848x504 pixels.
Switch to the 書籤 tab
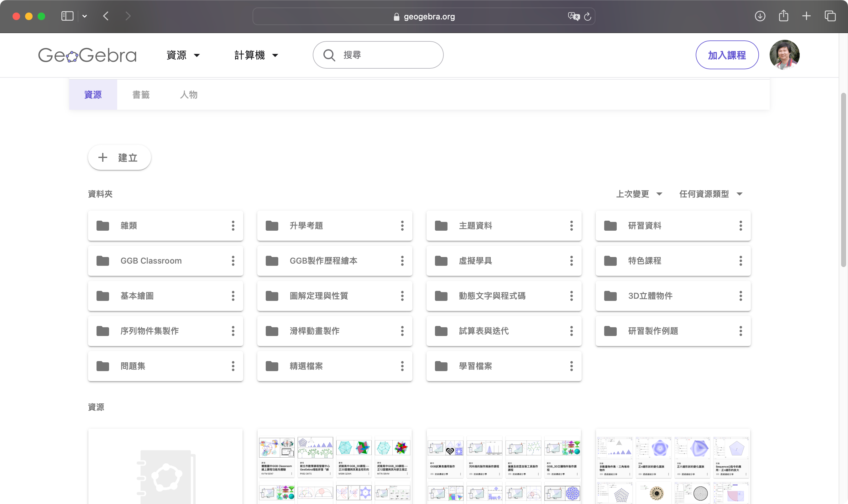tap(141, 94)
